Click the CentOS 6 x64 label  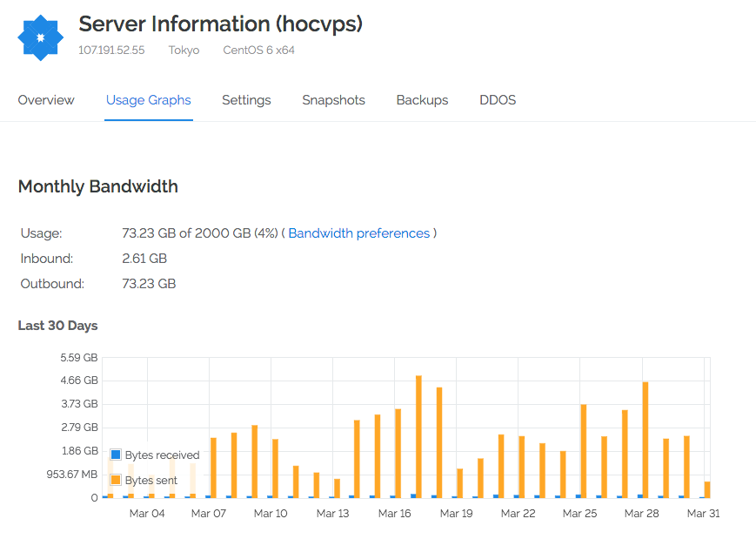(258, 51)
